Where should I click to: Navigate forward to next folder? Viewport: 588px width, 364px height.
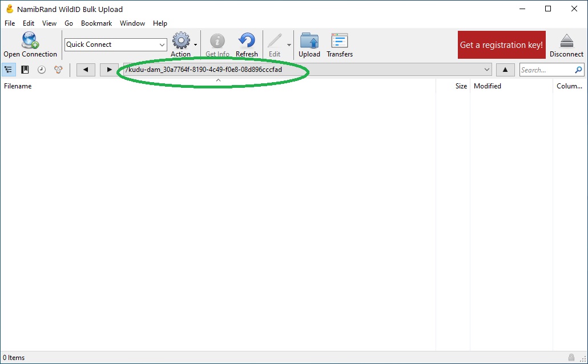(x=109, y=70)
